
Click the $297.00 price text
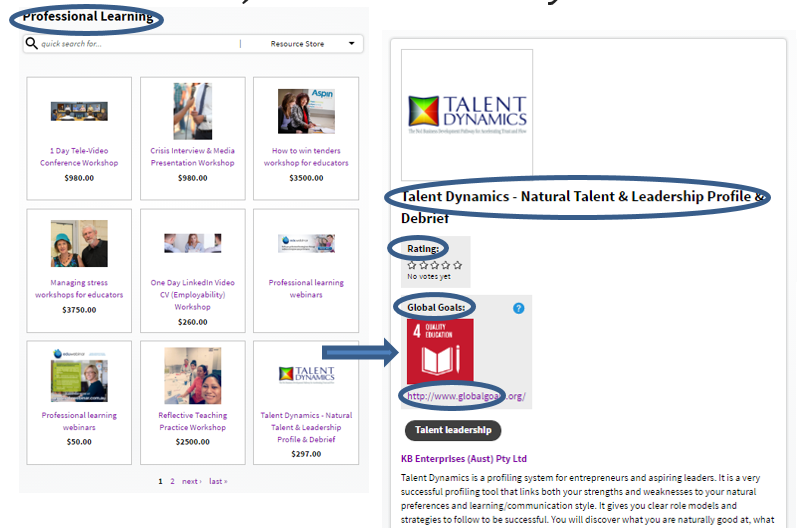click(306, 454)
